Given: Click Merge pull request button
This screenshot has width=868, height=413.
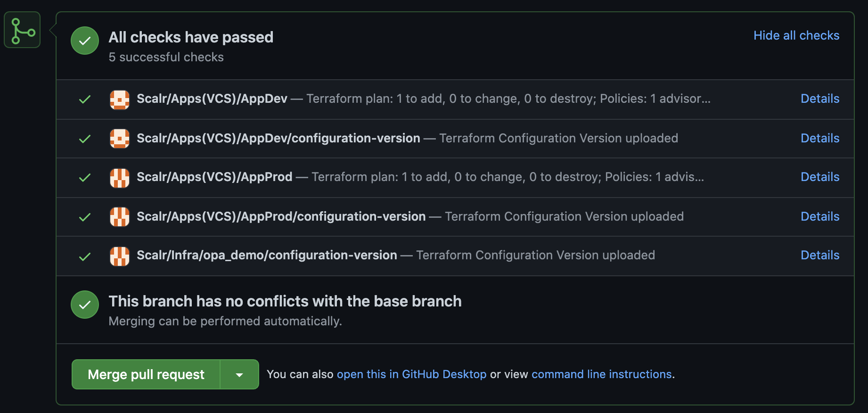Looking at the screenshot, I should [x=146, y=374].
